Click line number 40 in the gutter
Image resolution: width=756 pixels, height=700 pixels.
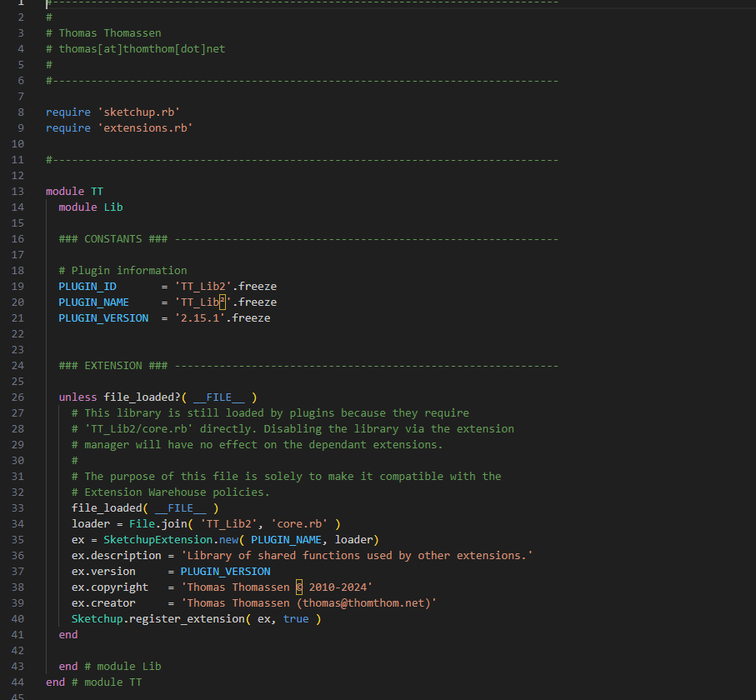pos(20,618)
